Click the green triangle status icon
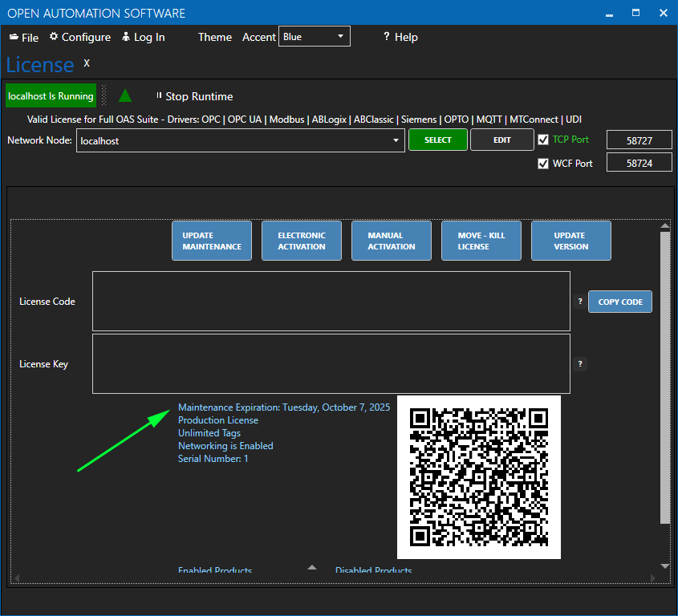The height and width of the screenshot is (616, 678). 125,95
